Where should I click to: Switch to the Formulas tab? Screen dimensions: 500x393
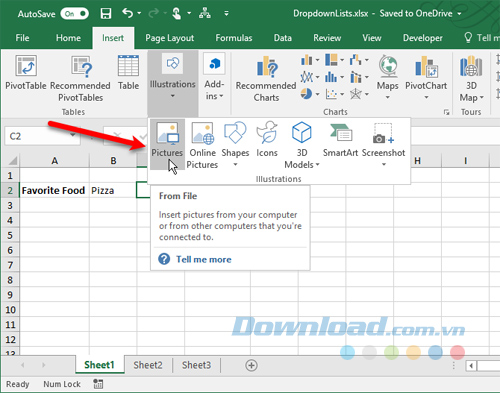click(234, 38)
